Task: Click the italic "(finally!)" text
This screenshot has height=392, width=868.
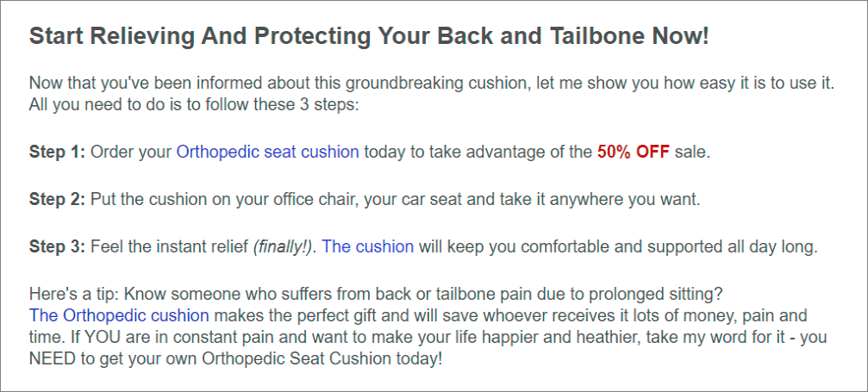Action: click(284, 246)
